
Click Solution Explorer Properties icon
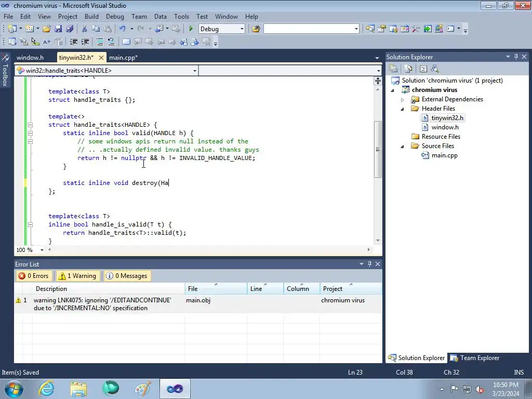pos(394,69)
